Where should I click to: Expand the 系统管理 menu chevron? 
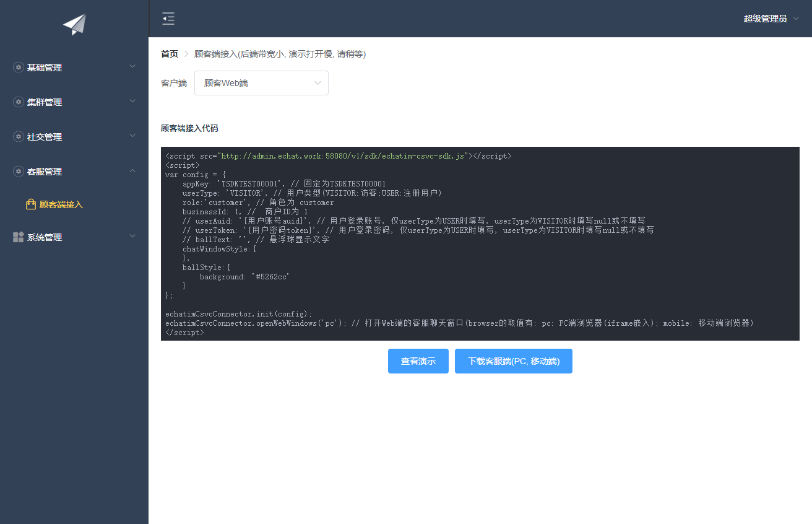click(132, 236)
